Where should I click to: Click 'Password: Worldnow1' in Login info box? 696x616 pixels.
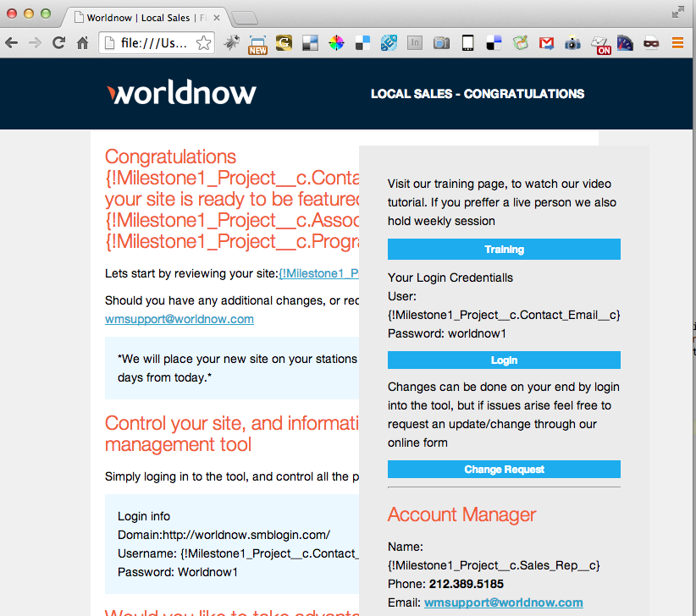tap(178, 572)
